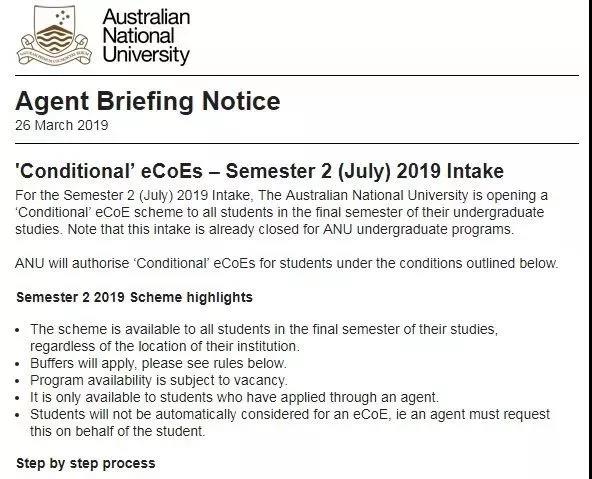Click the bullet about automatic eCoE consideration
This screenshot has height=479, width=592.
[x=290, y=423]
